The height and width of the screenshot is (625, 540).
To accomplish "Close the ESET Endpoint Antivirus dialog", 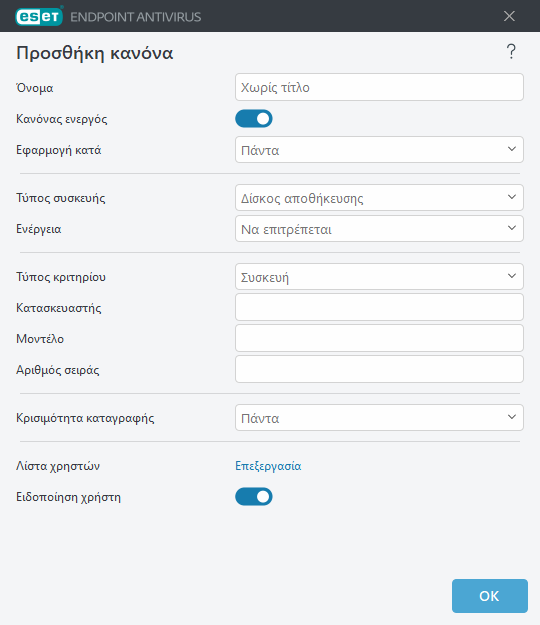I will tap(509, 16).
